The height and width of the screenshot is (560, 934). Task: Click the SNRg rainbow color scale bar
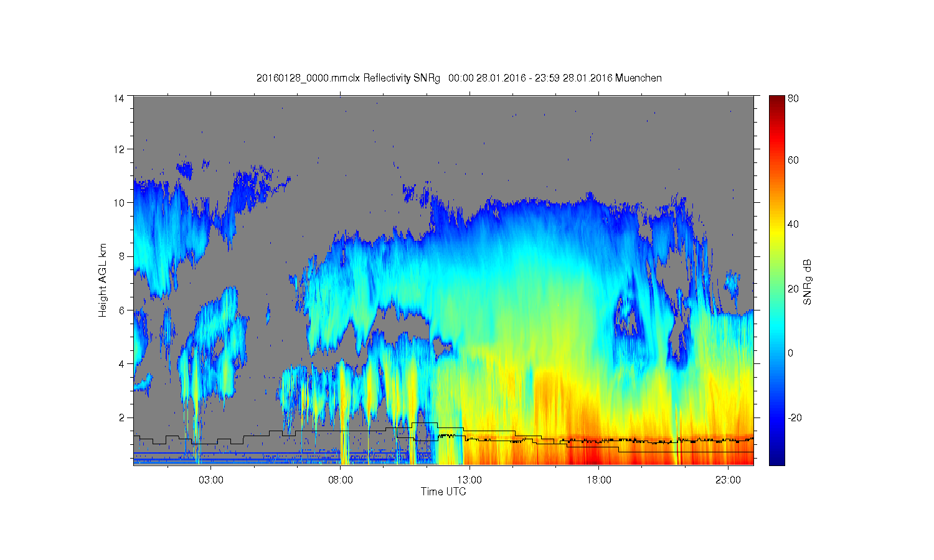776,280
